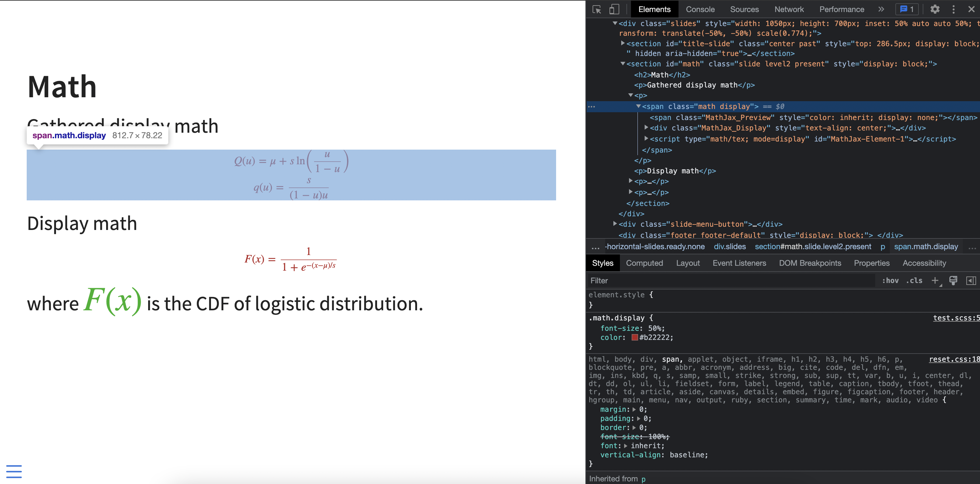Viewport: 980px width, 484px height.
Task: Open the Event Listeners sub-tab
Action: [739, 263]
